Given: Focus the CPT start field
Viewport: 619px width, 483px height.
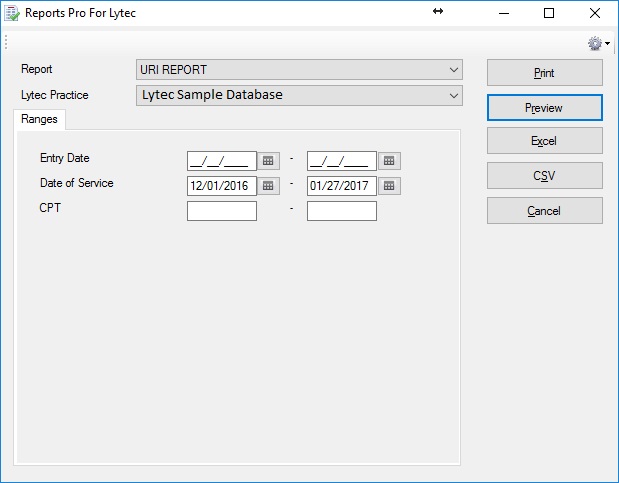Looking at the screenshot, I should tap(222, 211).
